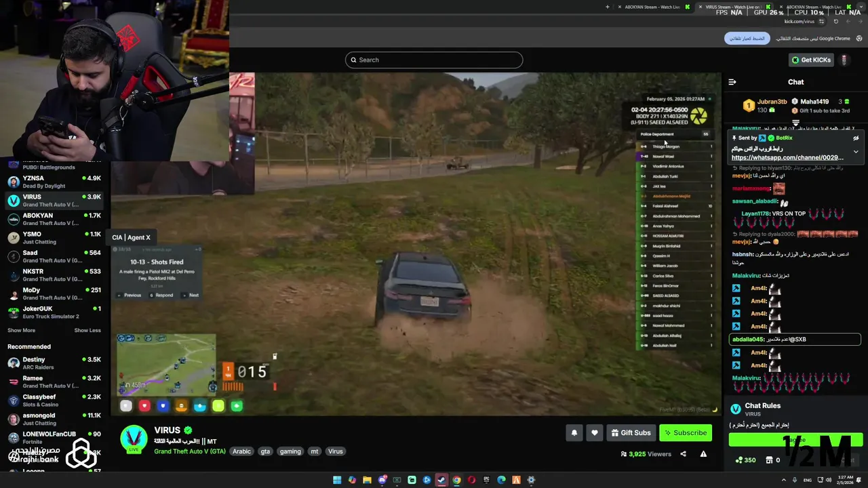This screenshot has height=488, width=868.
Task: Set Chrome as default via the infobar button
Action: point(747,39)
